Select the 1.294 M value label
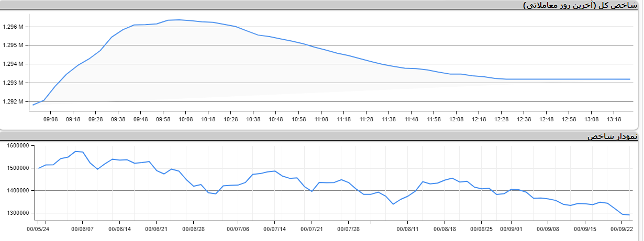This screenshot has height=241, width=644. [13, 64]
